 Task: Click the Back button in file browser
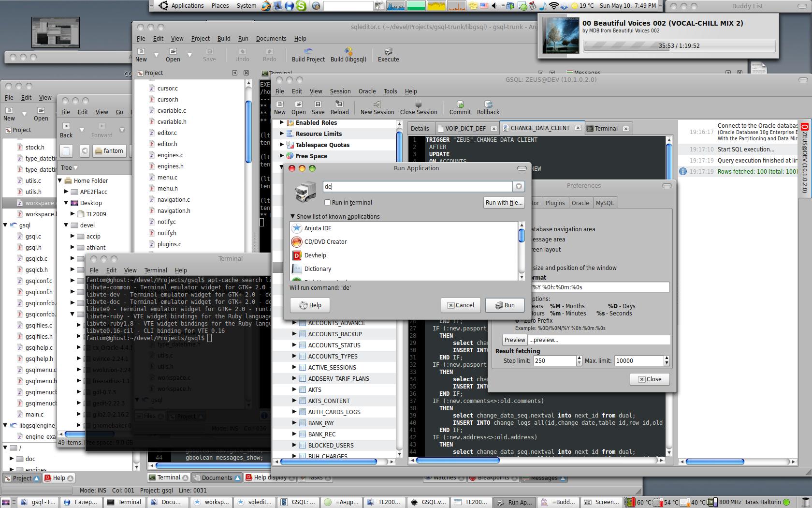(66, 130)
